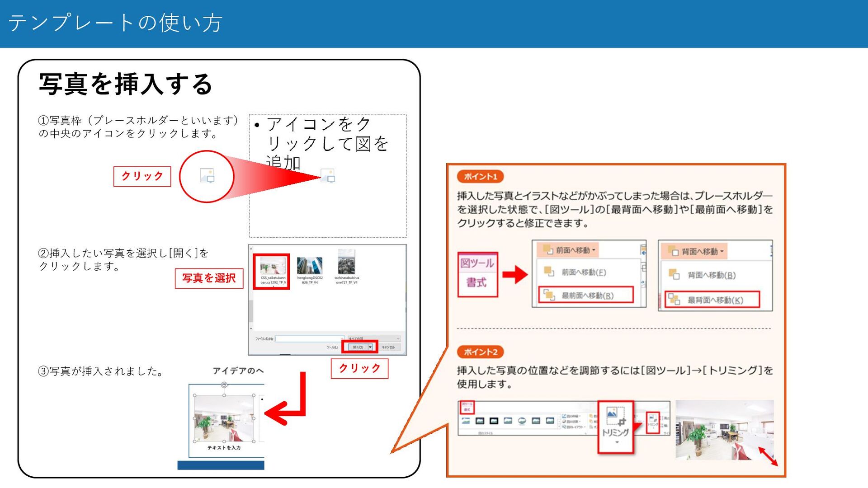This screenshot has width=868, height=488.
Task: Click the first picture style thumbnail in ribbon
Action: click(x=466, y=421)
